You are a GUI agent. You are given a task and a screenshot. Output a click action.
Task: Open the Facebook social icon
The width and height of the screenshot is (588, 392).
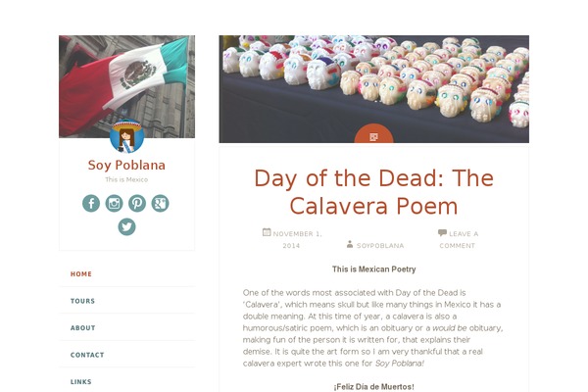tap(91, 203)
